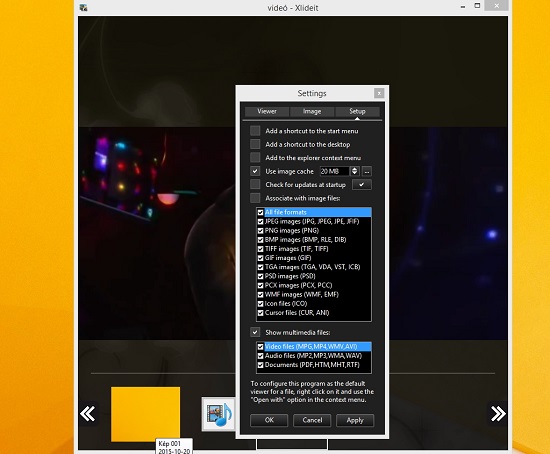550x454 pixels.
Task: Select the video file multimedia icon thumbnail
Action: tap(218, 414)
